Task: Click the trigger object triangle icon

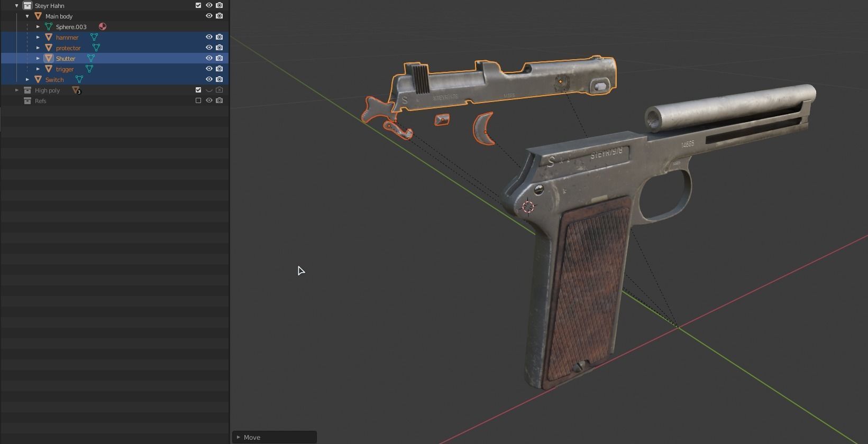Action: [x=49, y=69]
